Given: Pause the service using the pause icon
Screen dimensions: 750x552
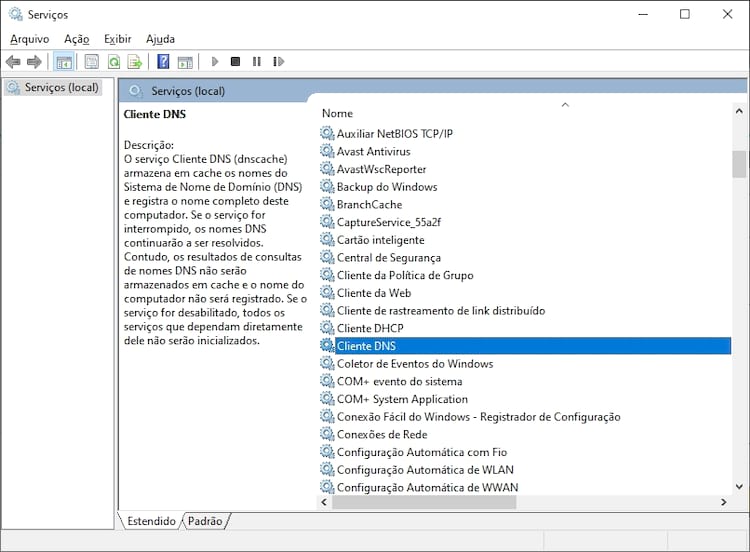Looking at the screenshot, I should click(x=256, y=62).
